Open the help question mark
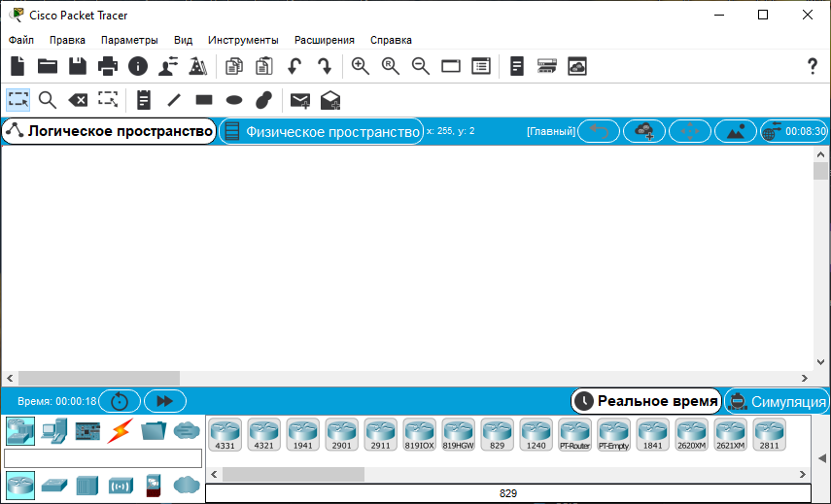 (x=812, y=66)
